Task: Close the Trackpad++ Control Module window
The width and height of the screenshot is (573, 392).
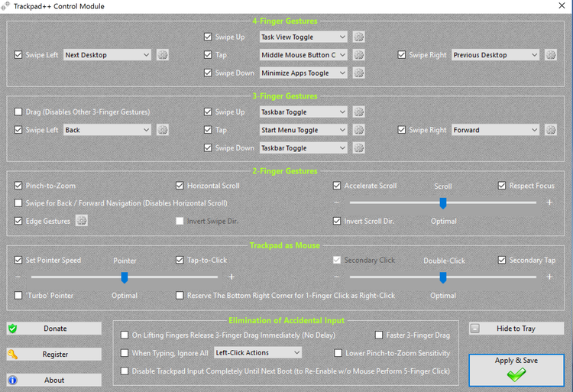Action: point(562,5)
